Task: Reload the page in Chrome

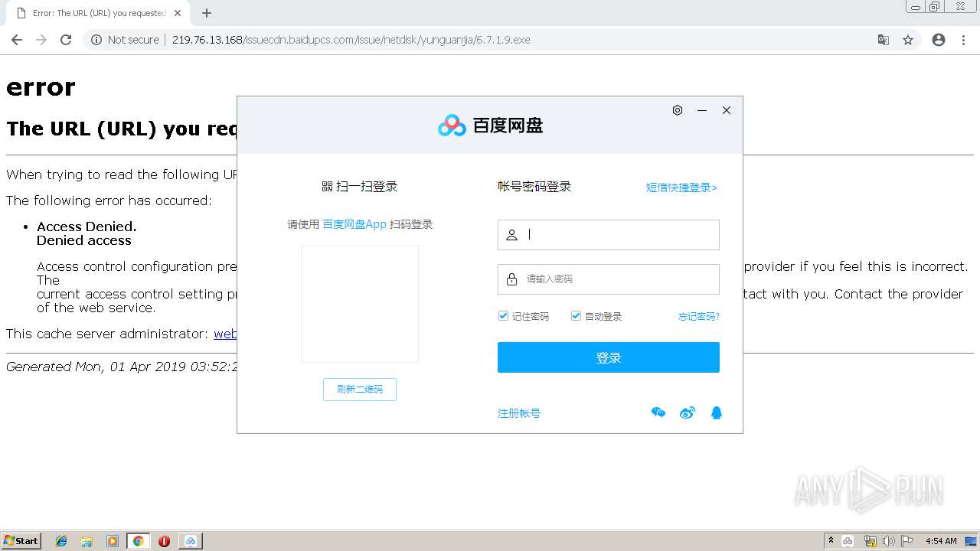Action: pyautogui.click(x=66, y=40)
